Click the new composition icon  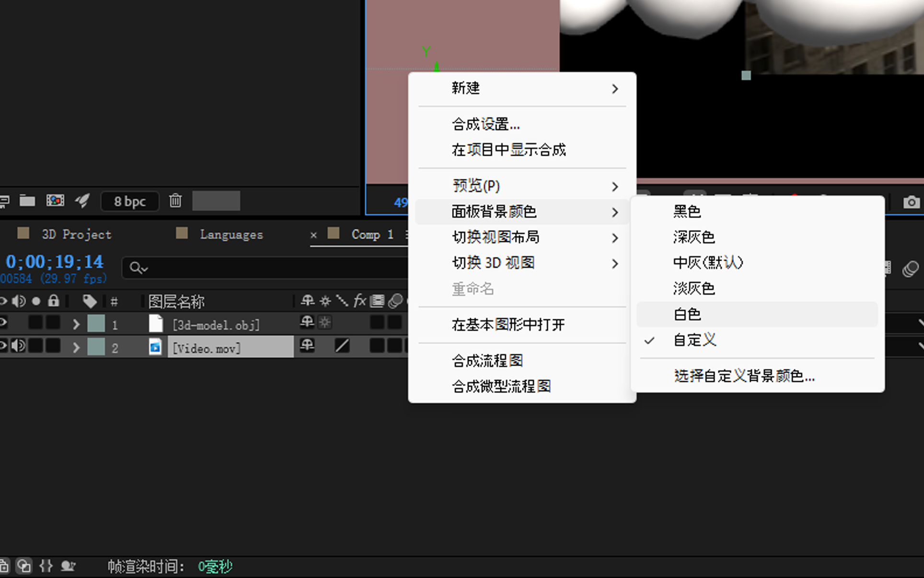pyautogui.click(x=55, y=201)
